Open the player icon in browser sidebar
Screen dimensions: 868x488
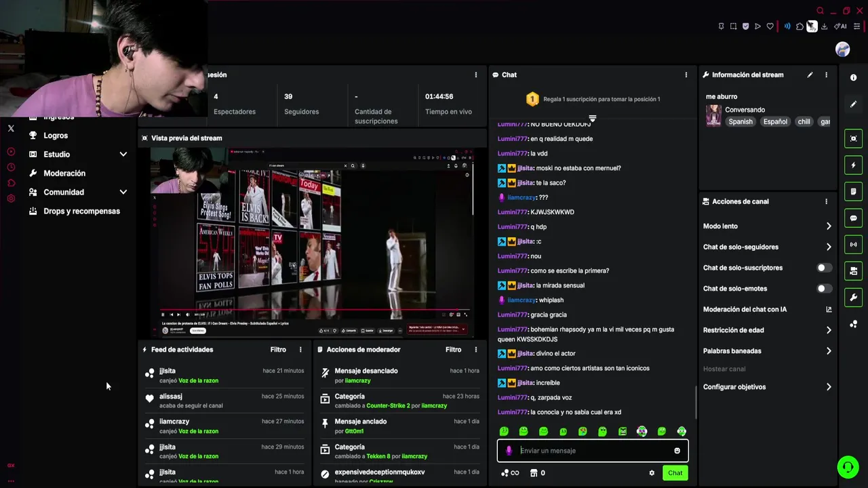click(11, 152)
